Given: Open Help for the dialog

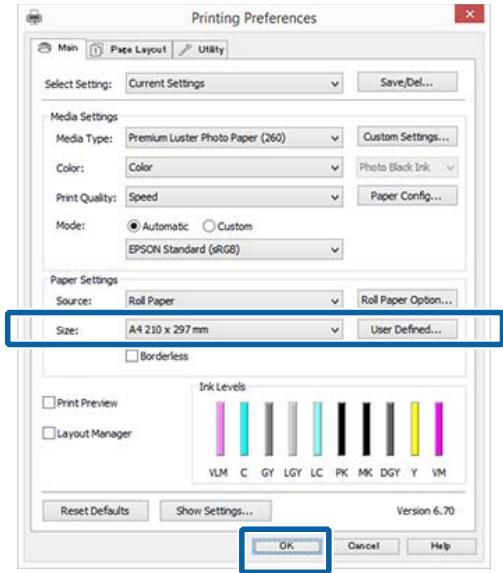Looking at the screenshot, I should [x=441, y=546].
